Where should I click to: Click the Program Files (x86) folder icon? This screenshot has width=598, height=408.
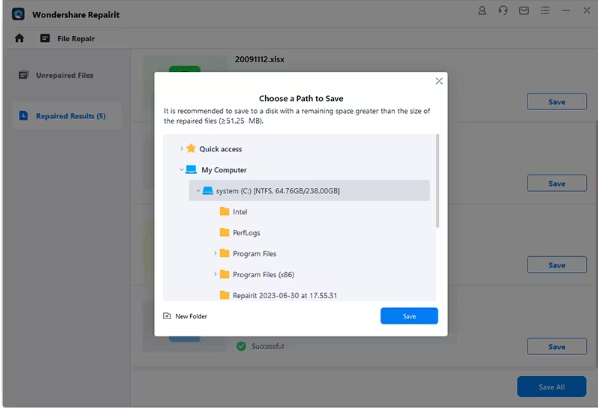tap(225, 274)
